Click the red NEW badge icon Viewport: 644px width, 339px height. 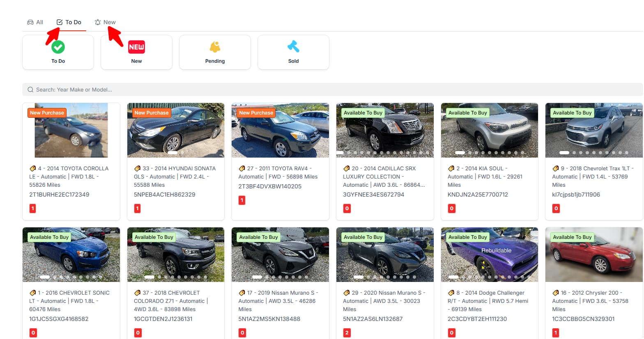point(136,47)
